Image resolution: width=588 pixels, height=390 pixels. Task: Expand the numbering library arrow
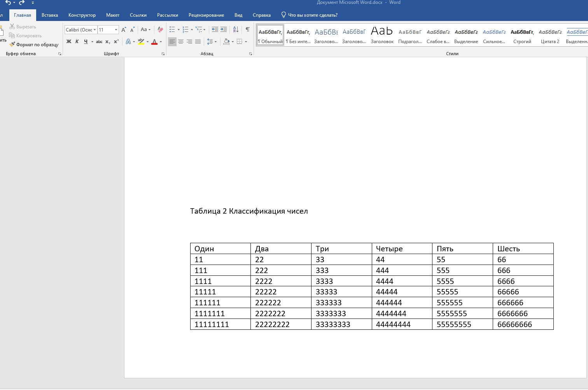[x=192, y=30]
